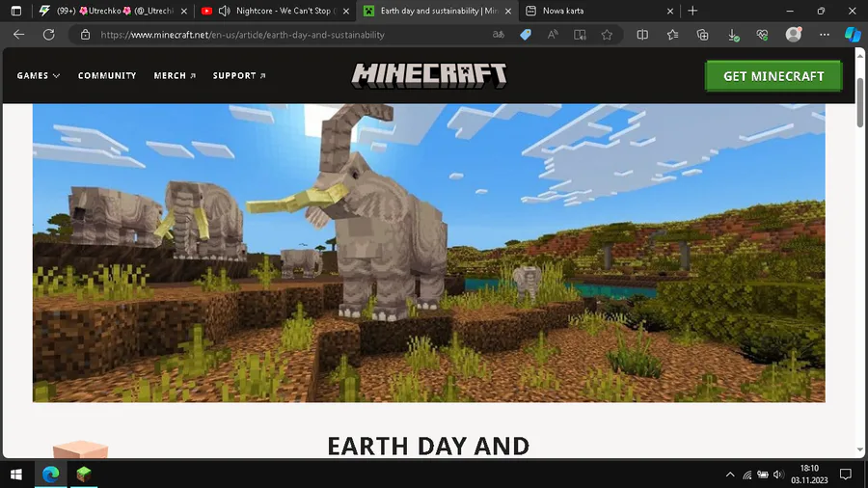Open the Favorites list
The height and width of the screenshot is (488, 868).
point(672,35)
